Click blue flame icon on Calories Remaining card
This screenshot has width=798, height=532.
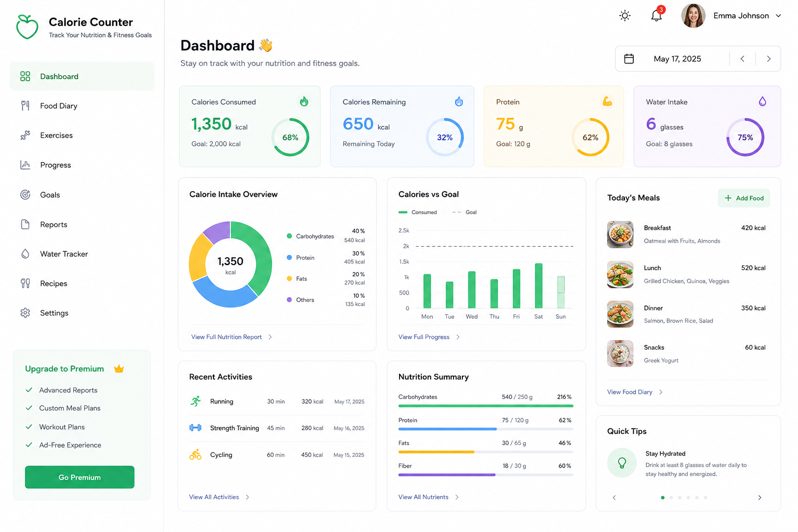pos(459,101)
